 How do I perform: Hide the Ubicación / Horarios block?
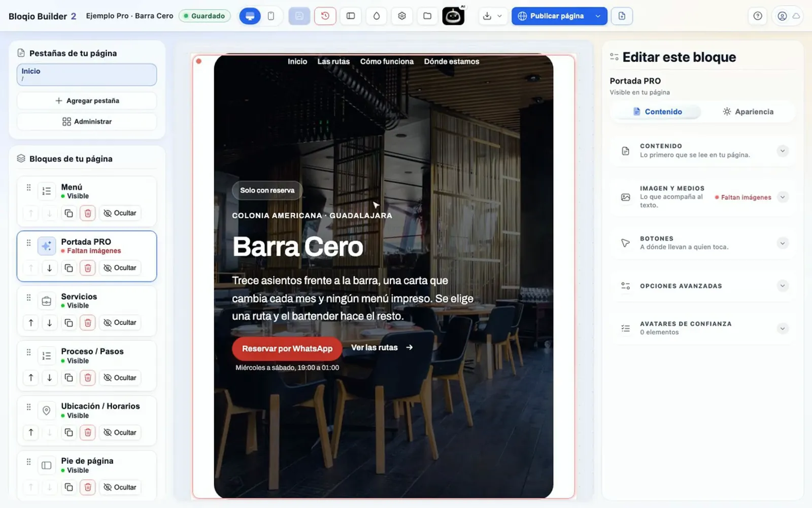pos(120,433)
